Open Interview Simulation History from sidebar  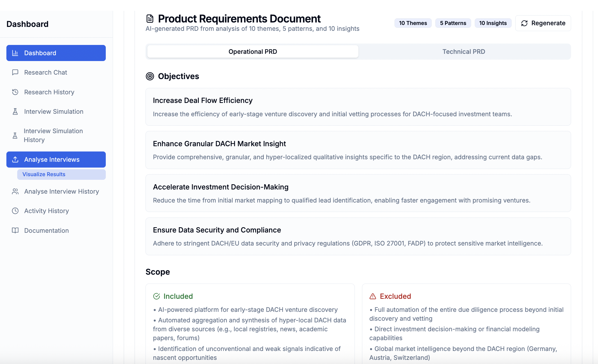[53, 135]
